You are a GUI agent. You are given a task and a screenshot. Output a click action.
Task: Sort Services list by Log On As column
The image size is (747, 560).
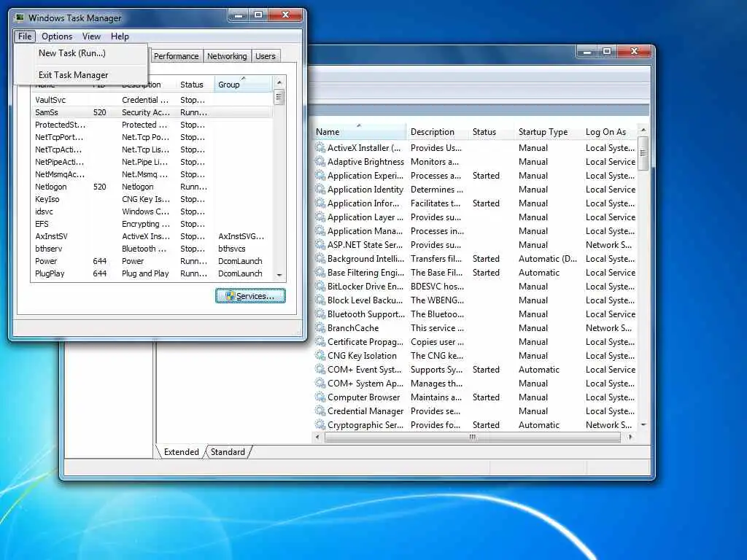coord(610,132)
